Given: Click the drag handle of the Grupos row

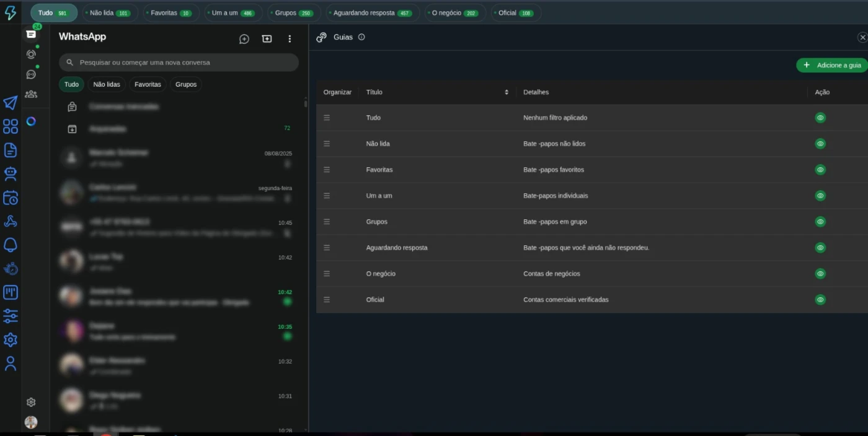Looking at the screenshot, I should 327,222.
